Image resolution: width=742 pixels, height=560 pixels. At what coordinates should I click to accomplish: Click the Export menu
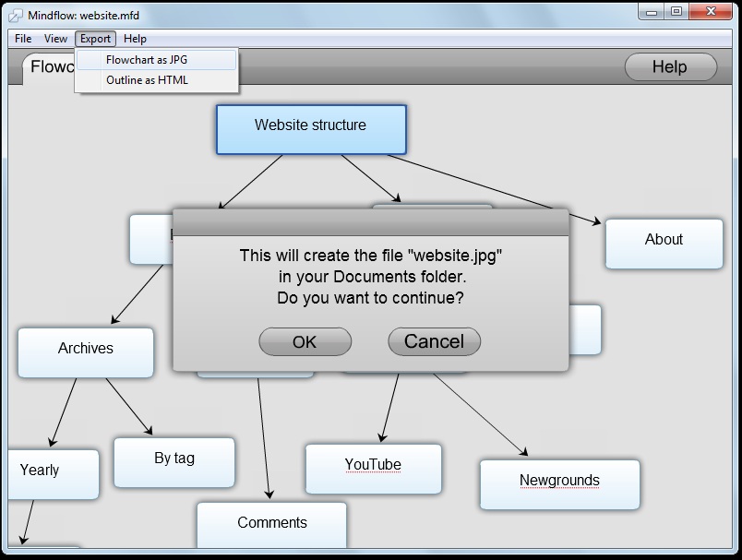95,39
